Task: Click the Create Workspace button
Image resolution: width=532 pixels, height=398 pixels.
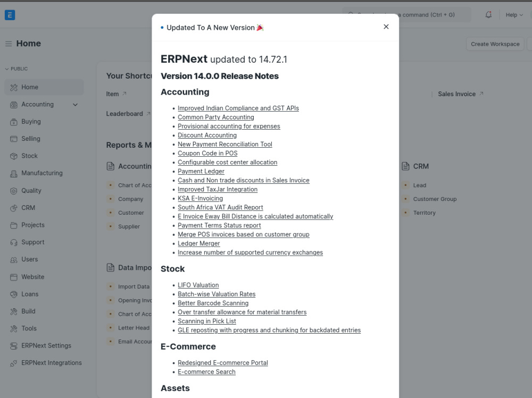Action: click(x=495, y=44)
